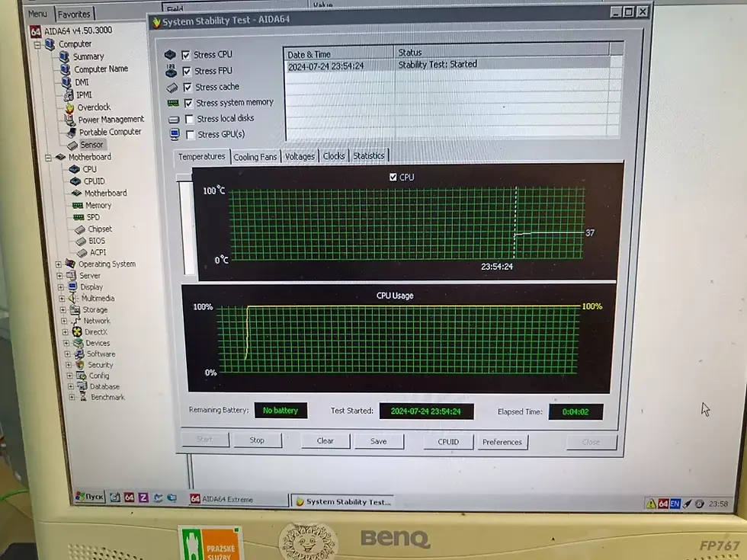Click the AIDA64 tray icon in taskbar
747x560 pixels.
tap(663, 504)
